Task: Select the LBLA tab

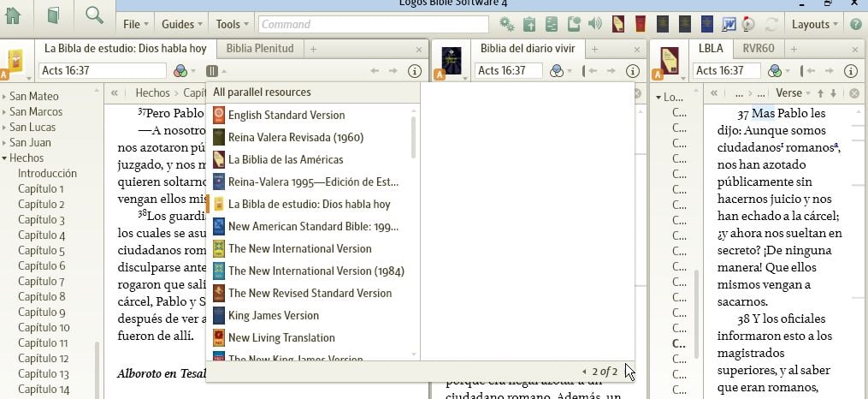Action: pyautogui.click(x=711, y=49)
